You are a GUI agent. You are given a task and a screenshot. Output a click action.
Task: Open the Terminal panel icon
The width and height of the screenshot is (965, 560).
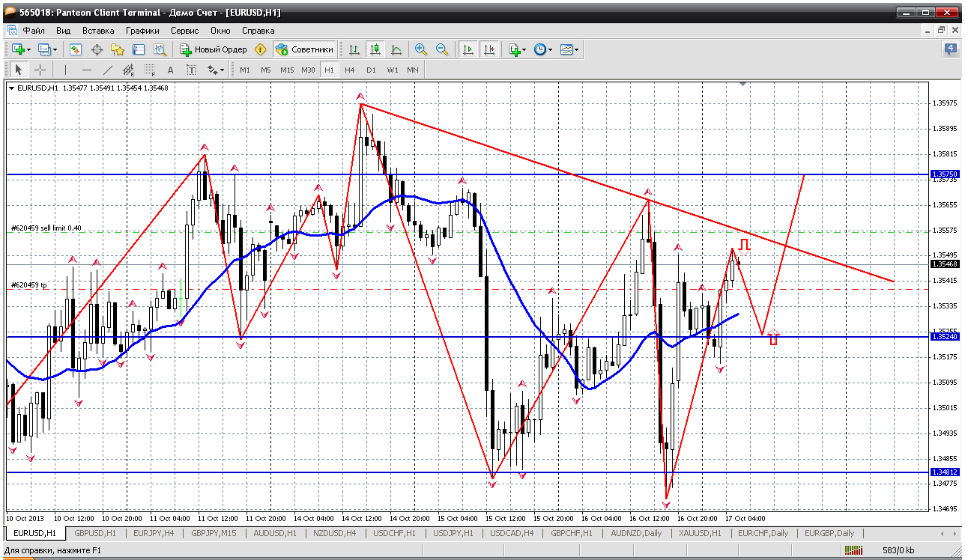pos(139,49)
